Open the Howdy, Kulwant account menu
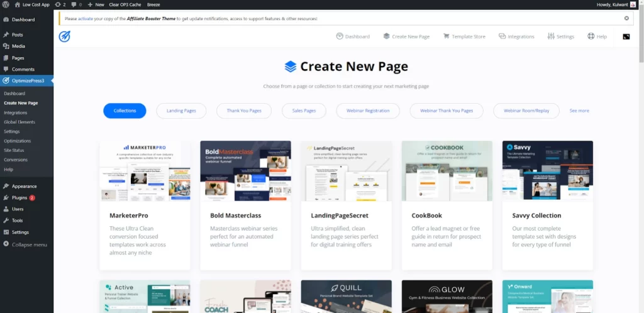This screenshot has height=313, width=644. [x=616, y=4]
